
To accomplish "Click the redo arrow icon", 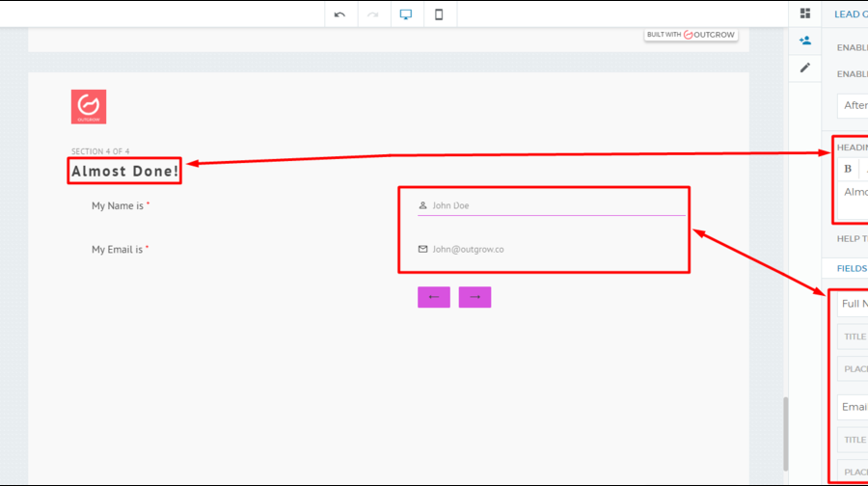I will tap(373, 14).
